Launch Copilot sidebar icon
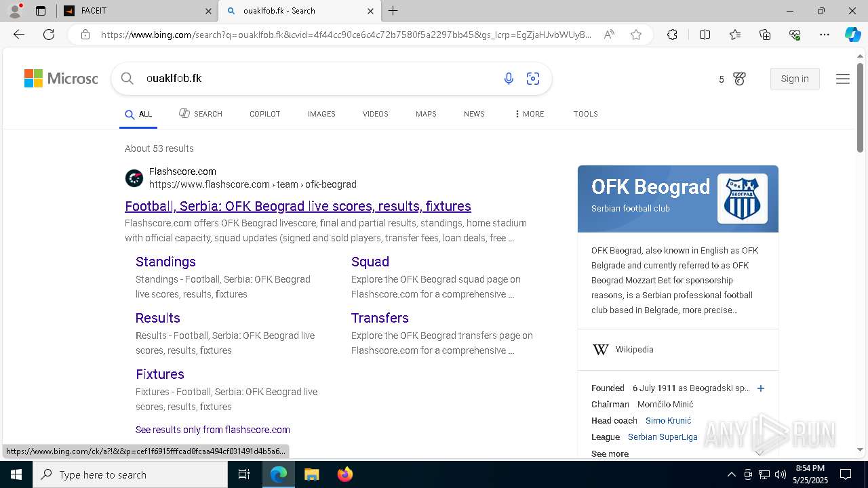This screenshot has width=868, height=488. [852, 35]
